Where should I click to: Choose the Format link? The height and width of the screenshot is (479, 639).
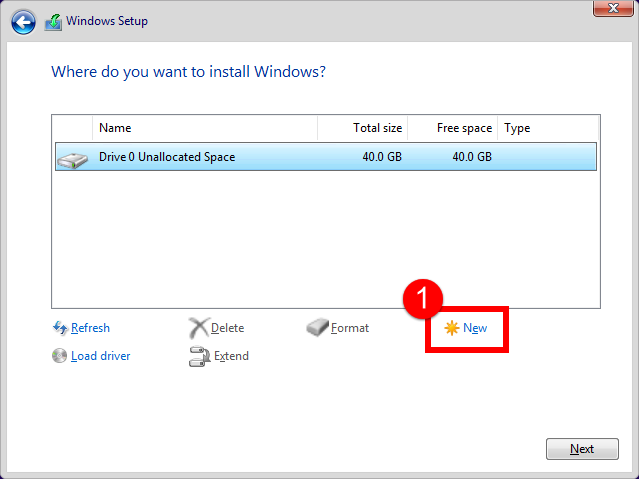[x=350, y=328]
